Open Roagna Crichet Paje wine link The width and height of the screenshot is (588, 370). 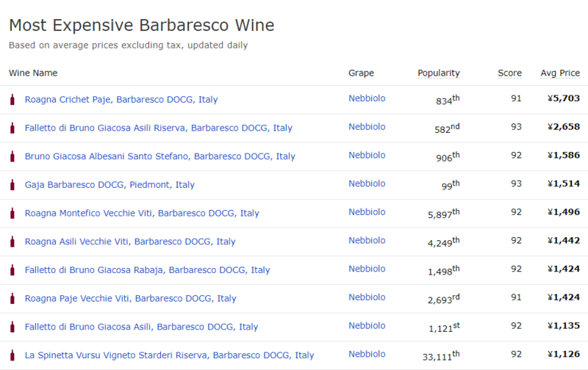[x=121, y=99]
